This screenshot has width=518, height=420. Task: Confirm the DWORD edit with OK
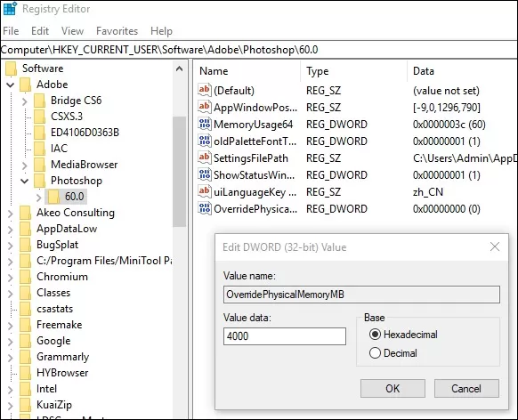[x=393, y=388]
